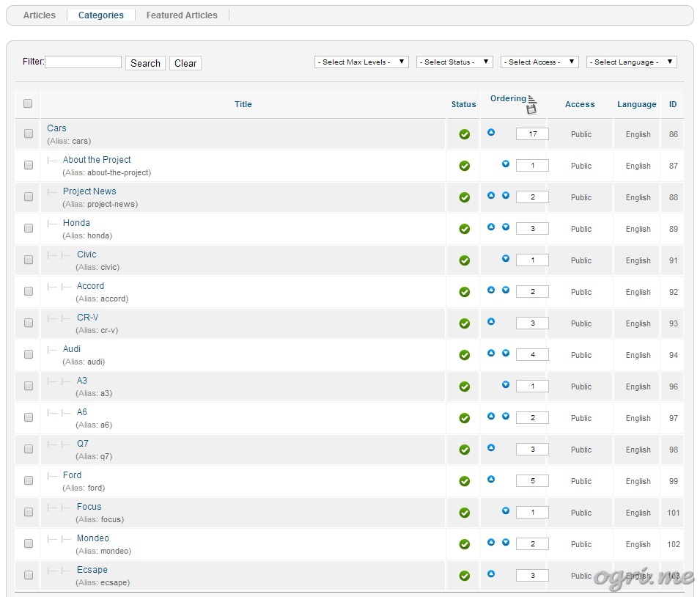Click the status checkmark for Ecsape
This screenshot has width=700, height=597.
[x=464, y=576]
